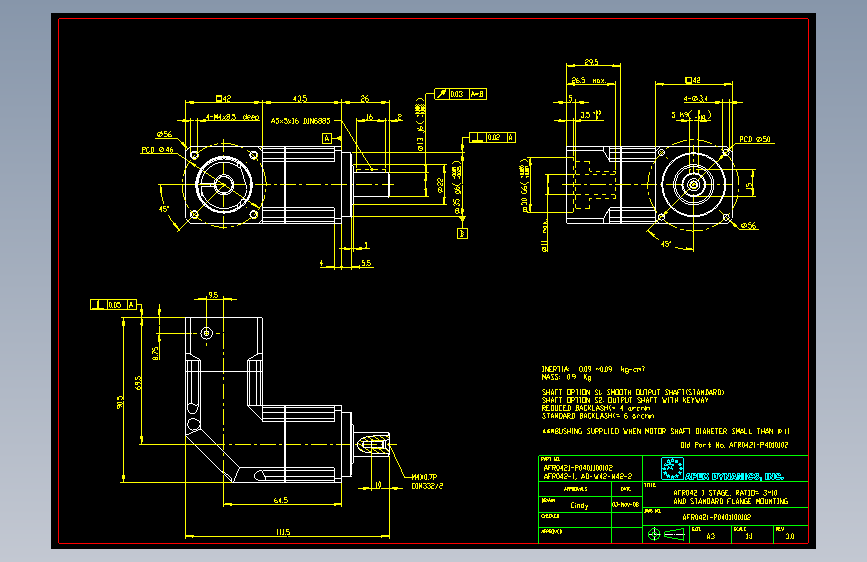Click the datum B box
867x562 pixels.
point(462,234)
